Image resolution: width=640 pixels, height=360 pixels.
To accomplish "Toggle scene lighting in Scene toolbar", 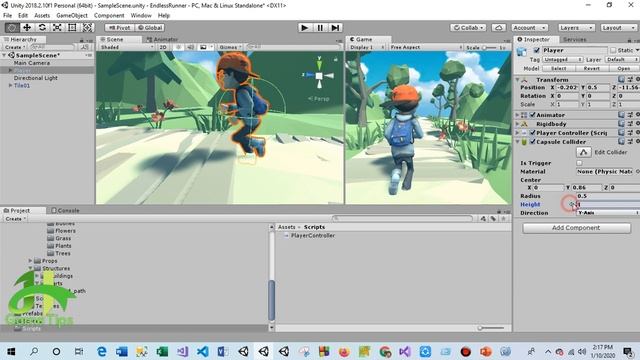I will point(179,47).
